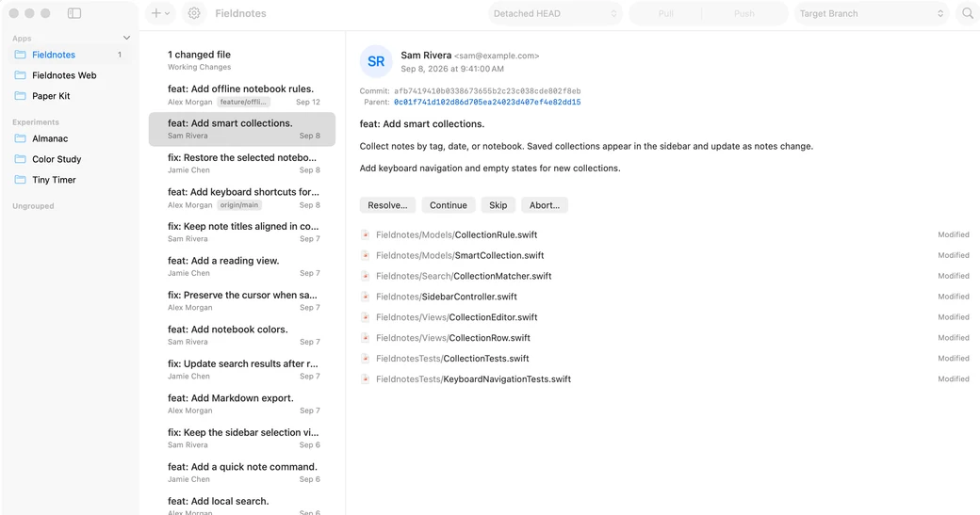Toggle the sidebar panel icon
The width and height of the screenshot is (980, 515).
coord(74,13)
